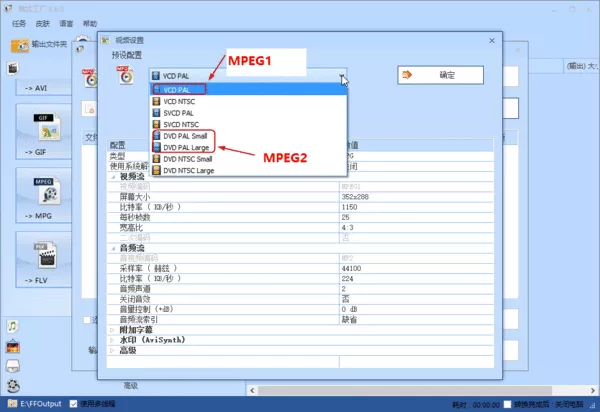Viewport: 600px width, 412px height.
Task: Click the video bitrate value 1150
Action: click(x=349, y=207)
